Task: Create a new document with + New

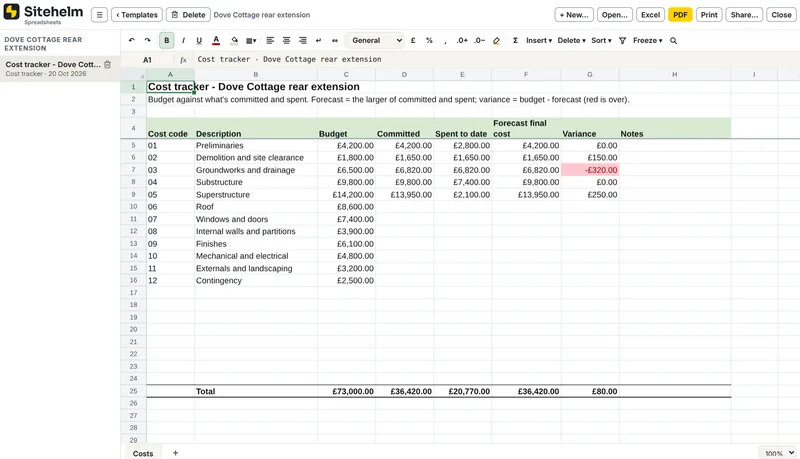Action: coord(574,15)
